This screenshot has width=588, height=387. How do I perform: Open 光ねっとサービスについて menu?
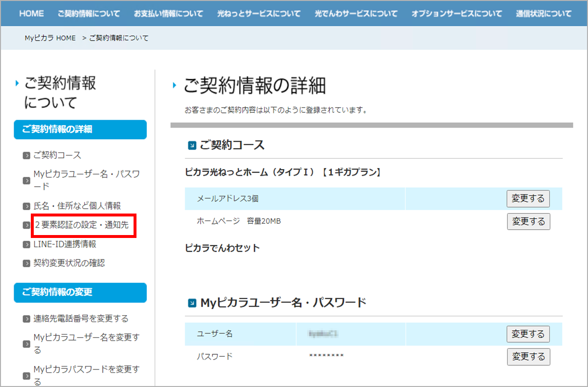click(x=259, y=14)
